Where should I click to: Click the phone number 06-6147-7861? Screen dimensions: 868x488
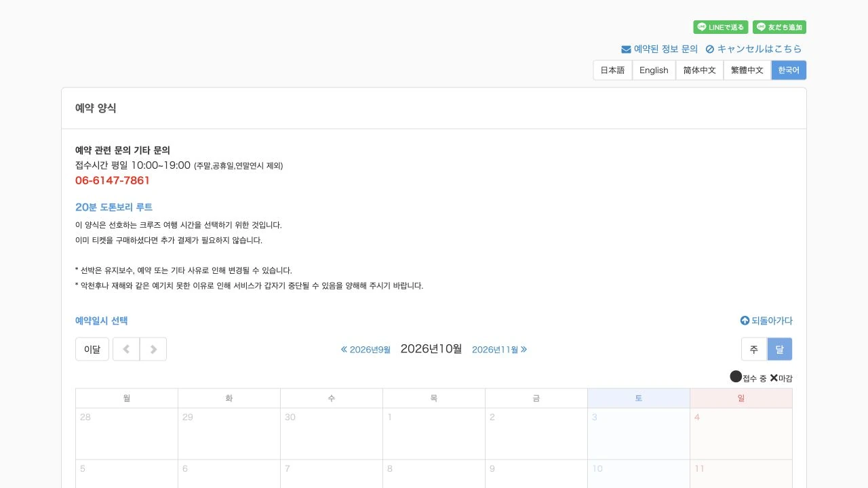(113, 180)
